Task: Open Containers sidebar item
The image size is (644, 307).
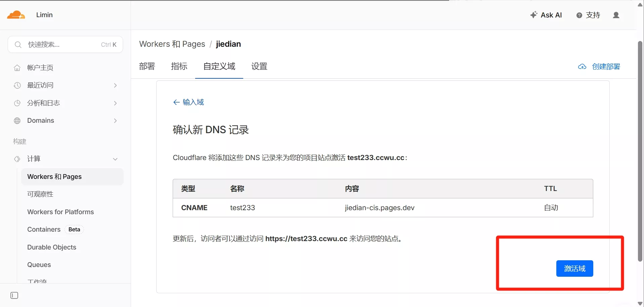Action: point(44,229)
